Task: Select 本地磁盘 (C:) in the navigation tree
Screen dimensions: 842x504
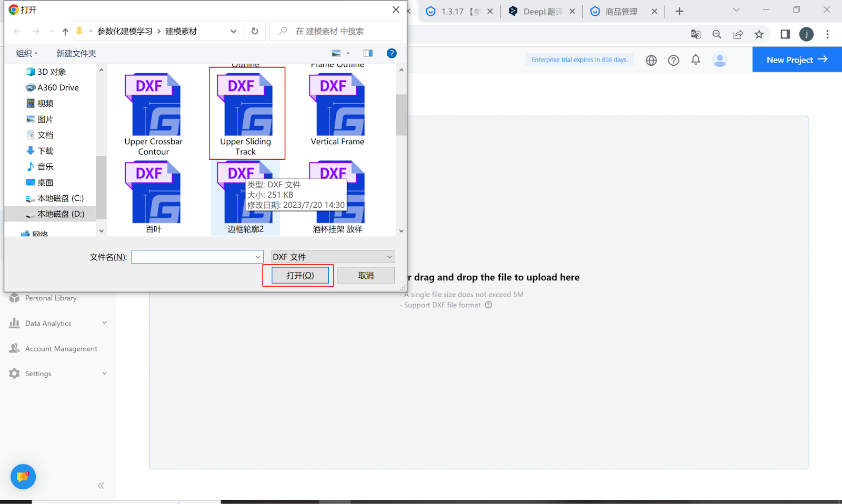Action: [x=55, y=198]
